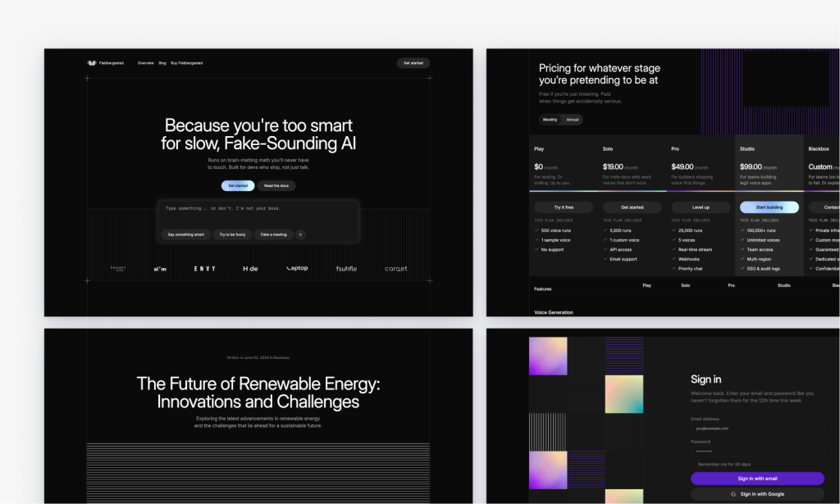Select the Google G icon on sign-in page
Screen dimensions: 840x504
[734, 493]
